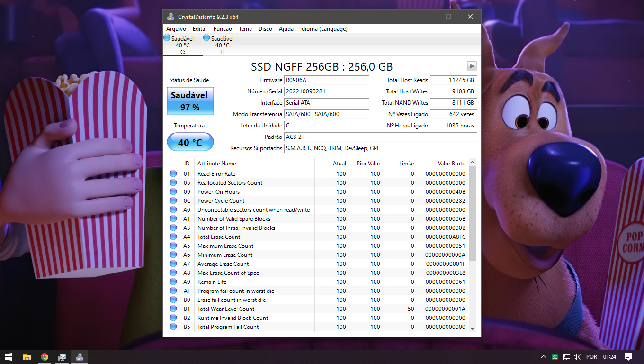644x364 pixels.
Task: Click the attribute list scroll down arrow
Action: (x=472, y=328)
